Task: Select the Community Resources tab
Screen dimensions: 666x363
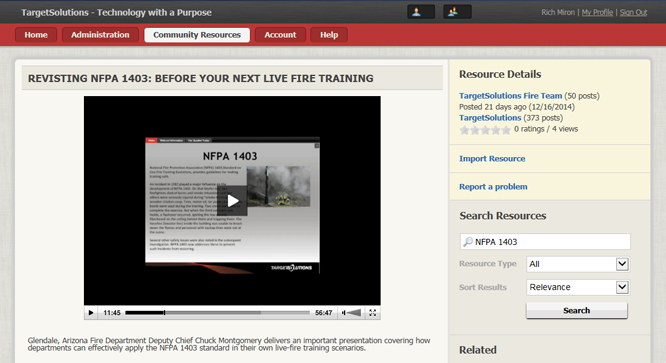Action: (x=197, y=35)
